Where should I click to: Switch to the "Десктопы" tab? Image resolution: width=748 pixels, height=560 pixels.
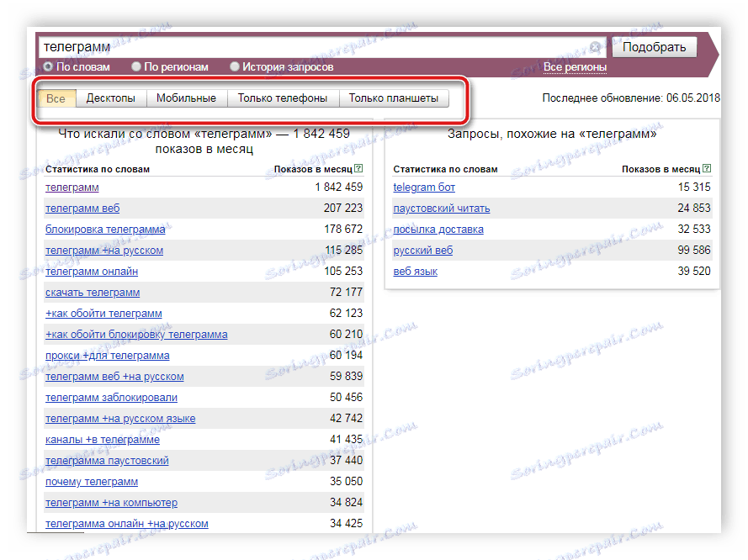(111, 98)
